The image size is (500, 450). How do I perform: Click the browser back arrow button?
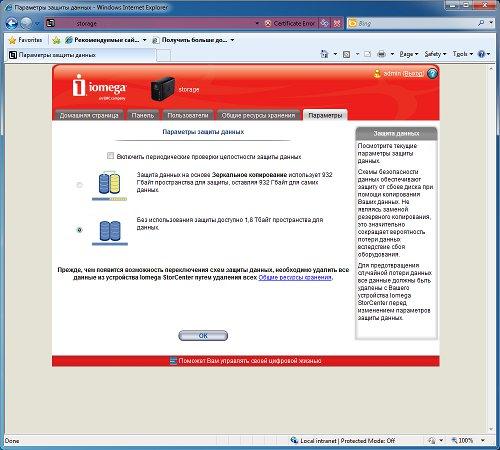11,23
